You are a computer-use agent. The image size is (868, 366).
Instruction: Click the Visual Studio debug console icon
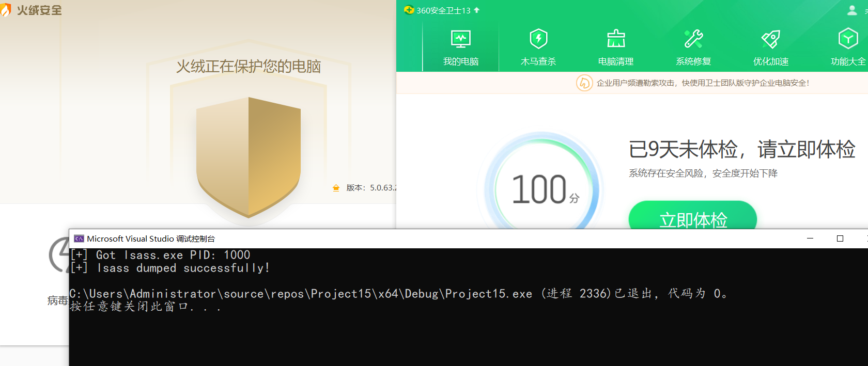(79, 238)
